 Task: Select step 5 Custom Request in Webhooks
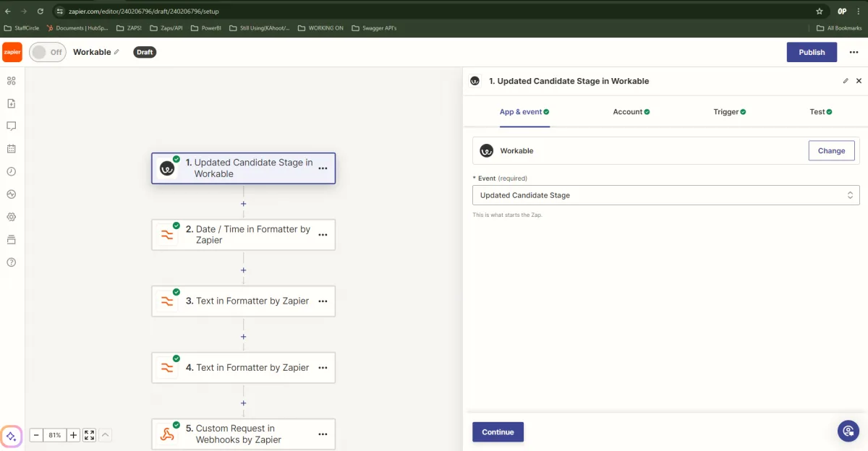(x=243, y=434)
